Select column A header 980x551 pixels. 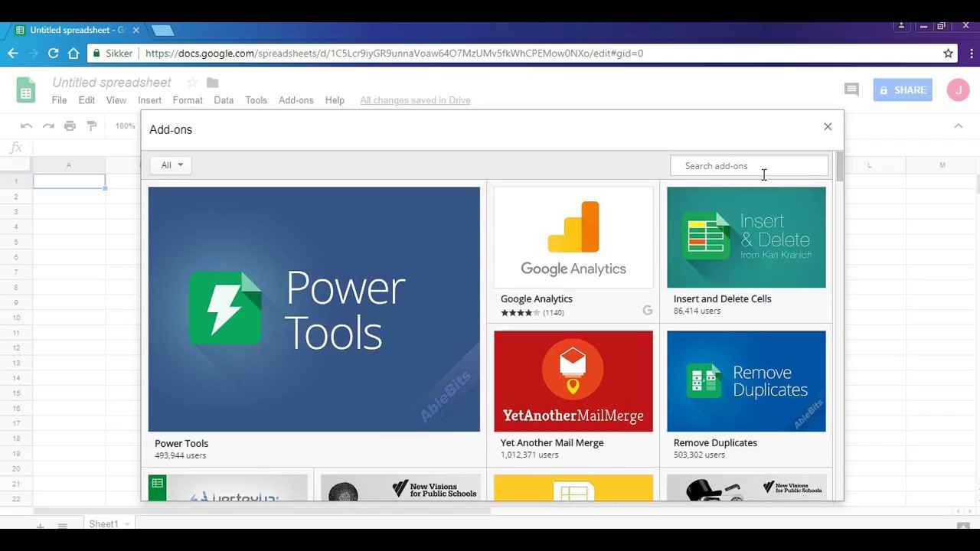pos(69,165)
